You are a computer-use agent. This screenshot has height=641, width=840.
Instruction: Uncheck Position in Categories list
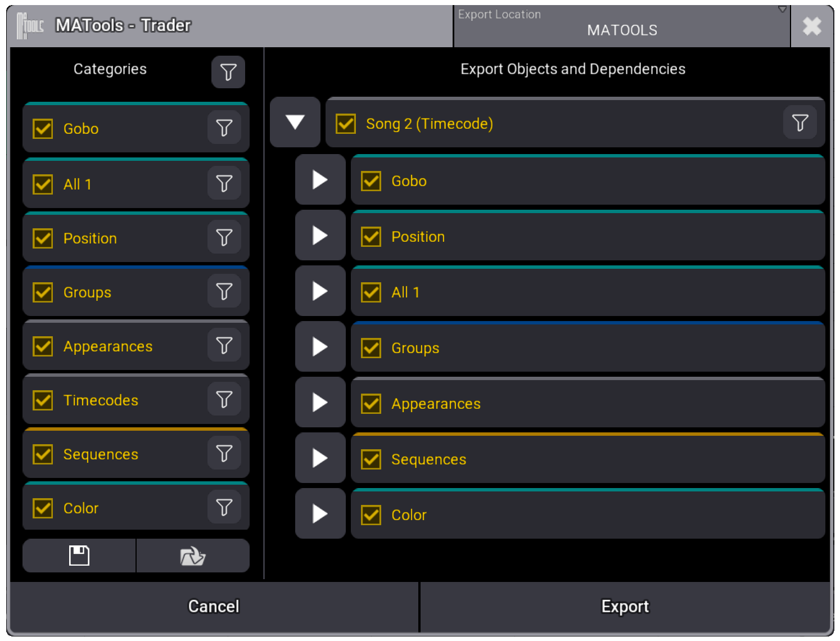(43, 238)
